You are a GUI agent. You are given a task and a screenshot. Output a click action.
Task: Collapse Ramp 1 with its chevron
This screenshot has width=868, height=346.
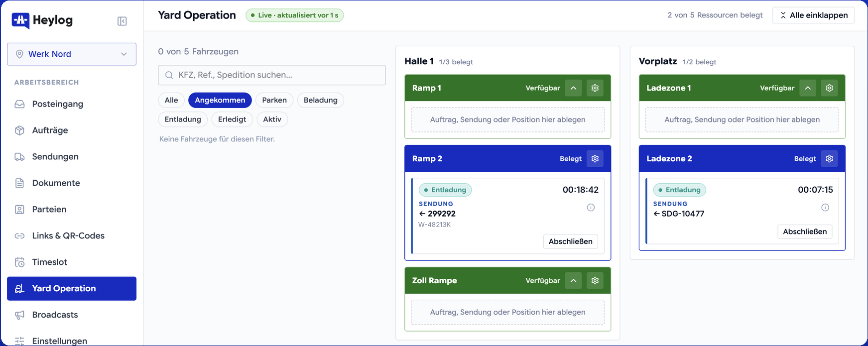(x=574, y=88)
